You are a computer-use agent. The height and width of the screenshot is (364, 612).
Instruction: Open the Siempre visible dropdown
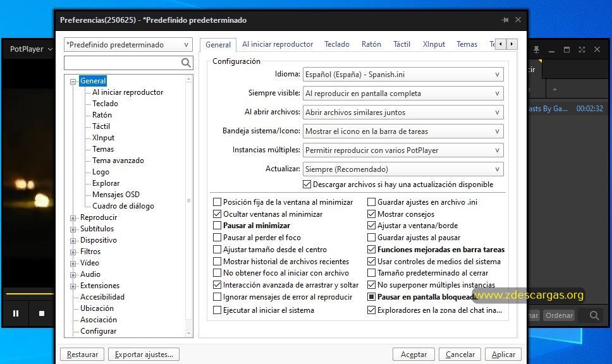tap(403, 94)
